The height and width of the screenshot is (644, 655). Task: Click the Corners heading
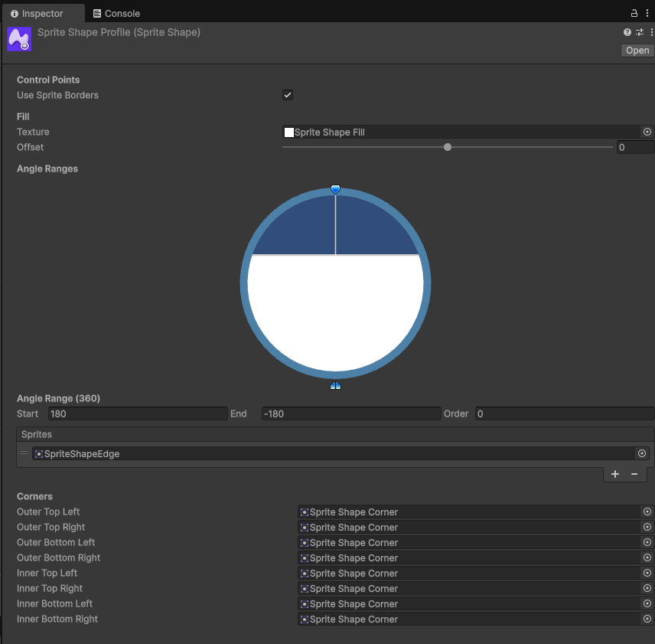[34, 496]
